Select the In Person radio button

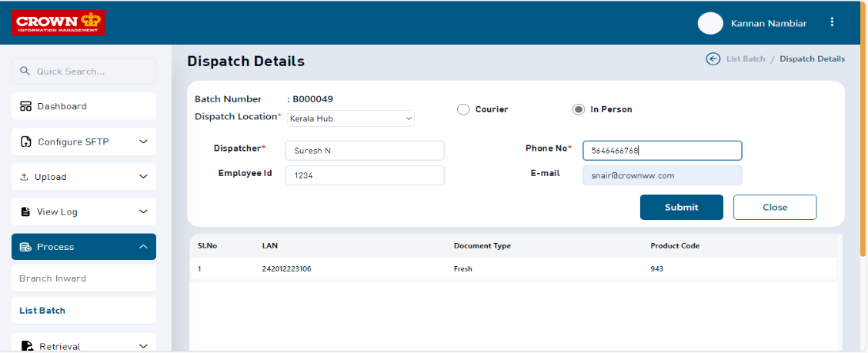coord(579,109)
